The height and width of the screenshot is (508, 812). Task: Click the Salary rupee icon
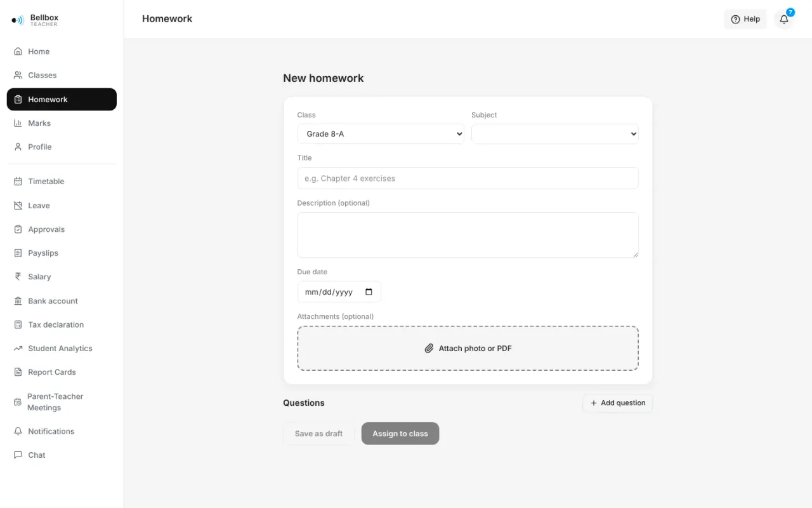coord(18,277)
